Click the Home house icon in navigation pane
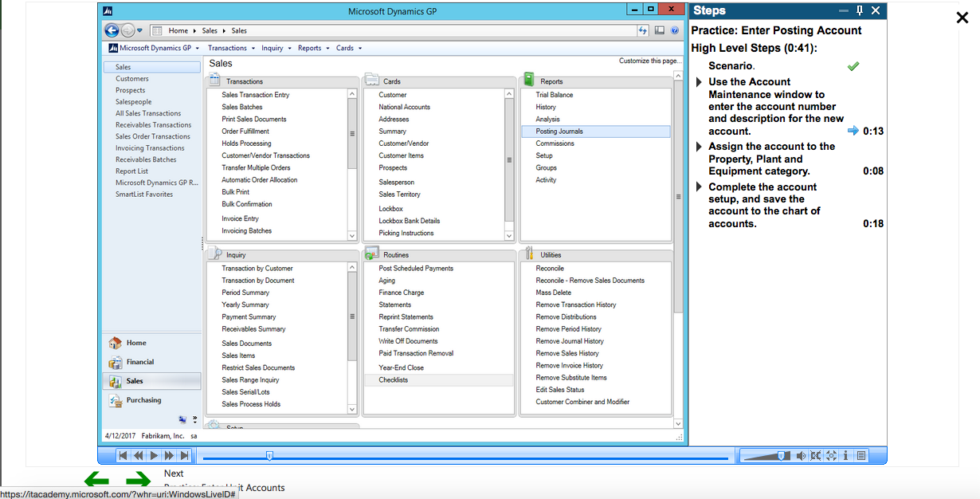Image resolution: width=980 pixels, height=499 pixels. pyautogui.click(x=115, y=343)
